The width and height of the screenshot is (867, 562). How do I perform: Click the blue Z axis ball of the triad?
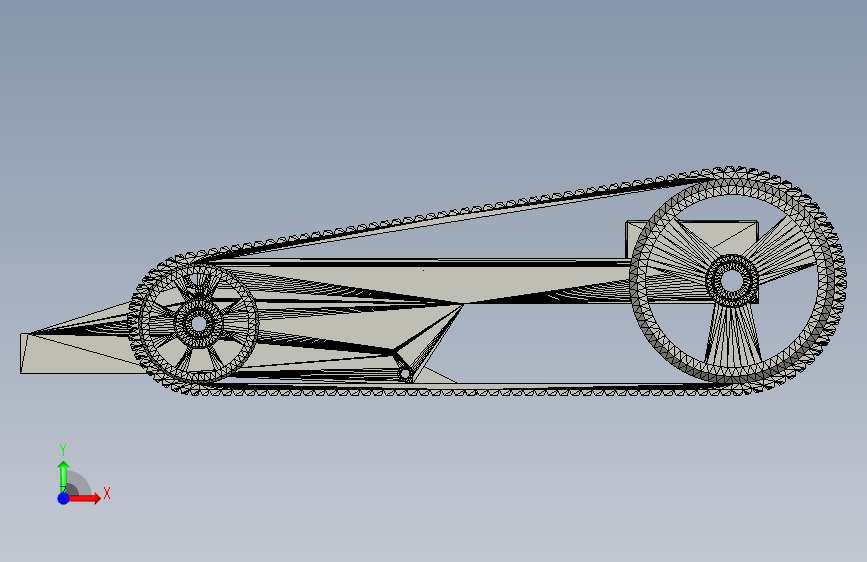(x=64, y=498)
